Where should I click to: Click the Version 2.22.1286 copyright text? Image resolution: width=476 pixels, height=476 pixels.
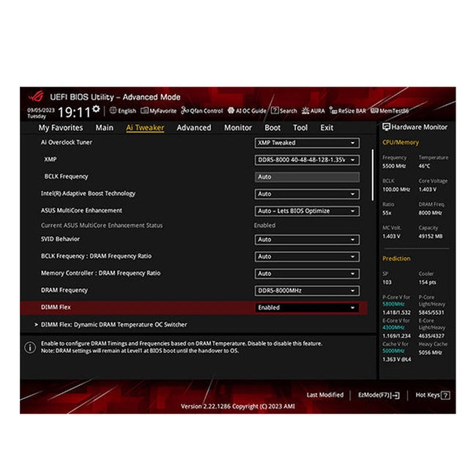(x=238, y=406)
